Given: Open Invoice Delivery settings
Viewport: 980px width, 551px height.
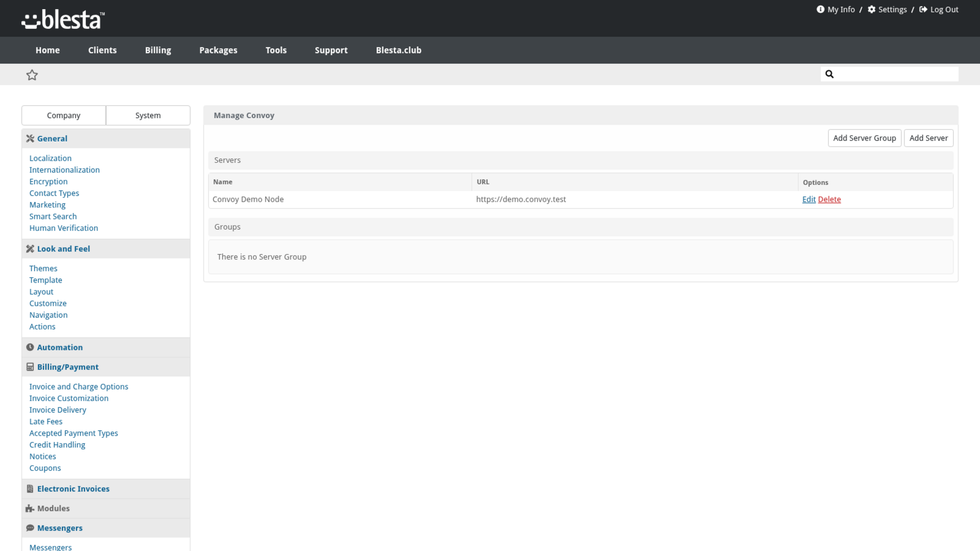Looking at the screenshot, I should tap(58, 410).
